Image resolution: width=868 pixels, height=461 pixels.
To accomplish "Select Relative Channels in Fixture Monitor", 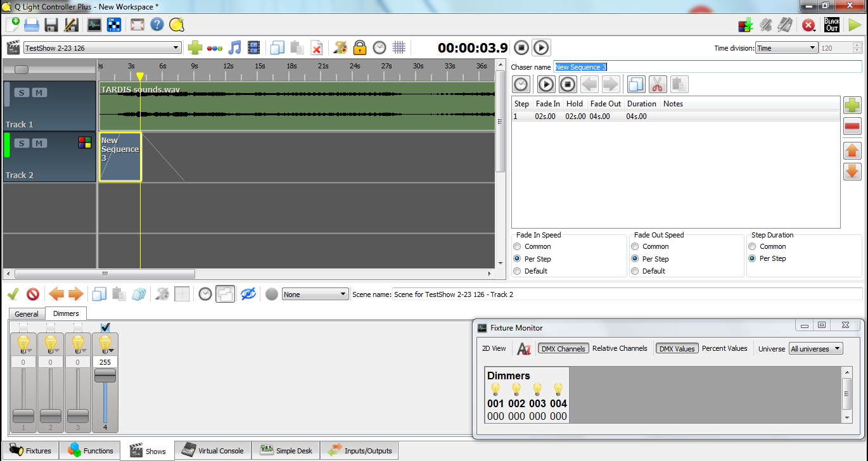I will pyautogui.click(x=620, y=348).
